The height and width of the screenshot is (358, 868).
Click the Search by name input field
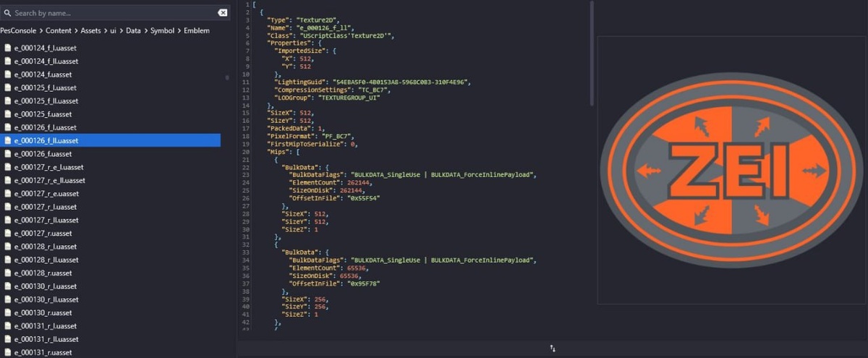(x=114, y=13)
